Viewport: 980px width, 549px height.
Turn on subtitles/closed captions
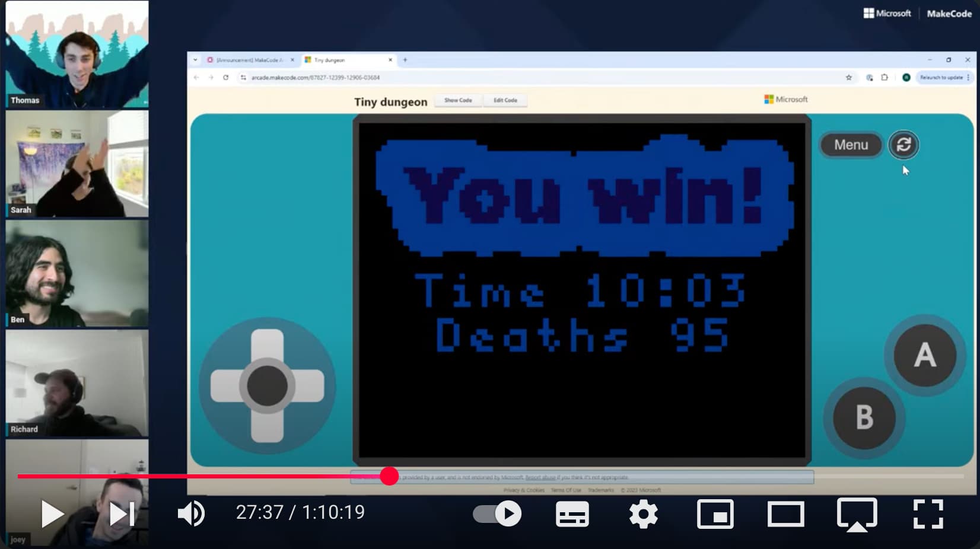tap(572, 514)
